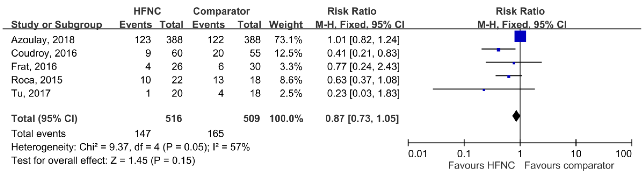Click the large blue square for Azoulay 2018
Image resolution: width=644 pixels, height=175 pixels.
pos(520,37)
